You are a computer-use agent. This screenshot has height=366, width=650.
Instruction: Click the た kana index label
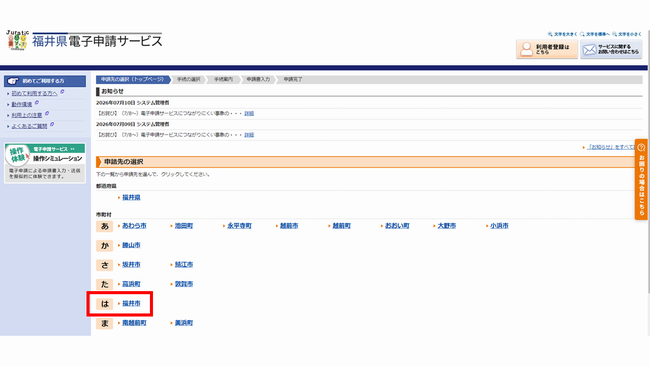(104, 284)
